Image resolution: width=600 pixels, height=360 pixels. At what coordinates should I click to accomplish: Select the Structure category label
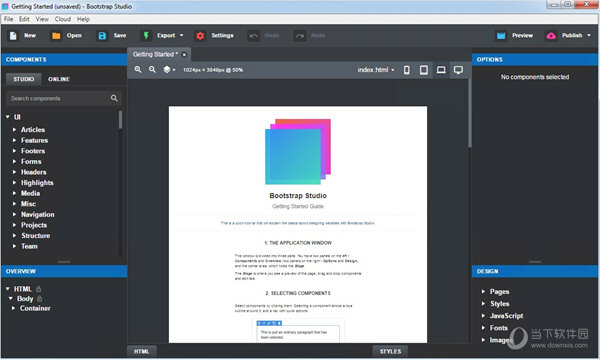tap(36, 236)
